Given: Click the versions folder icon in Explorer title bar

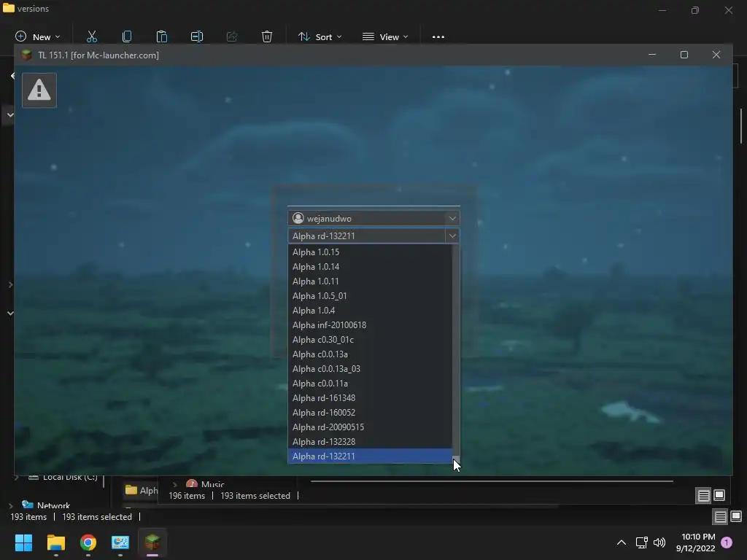Looking at the screenshot, I should pos(9,7).
